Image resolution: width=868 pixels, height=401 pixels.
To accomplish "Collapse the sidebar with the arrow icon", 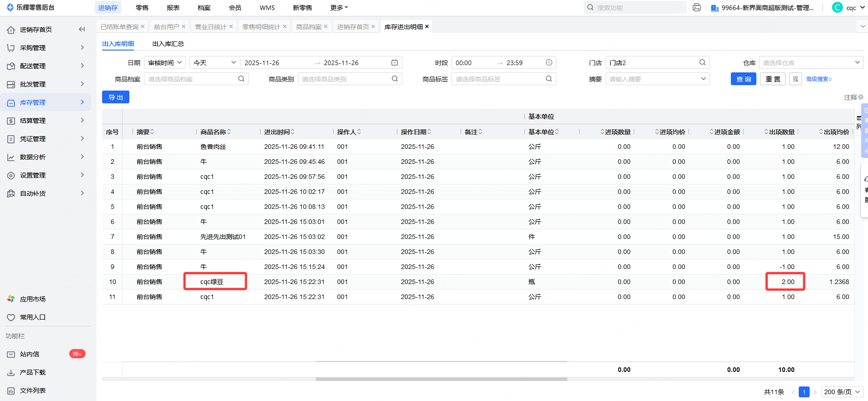I will [x=82, y=30].
